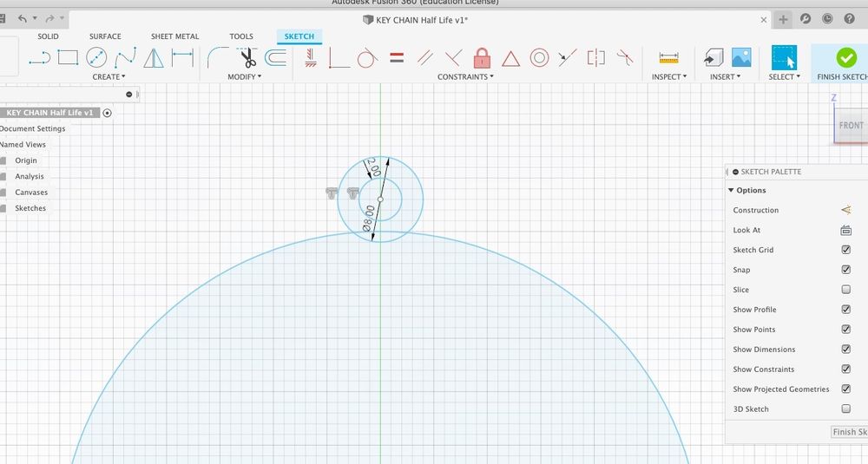This screenshot has height=464, width=868.
Task: Click the Construction line icon in palette
Action: click(845, 210)
